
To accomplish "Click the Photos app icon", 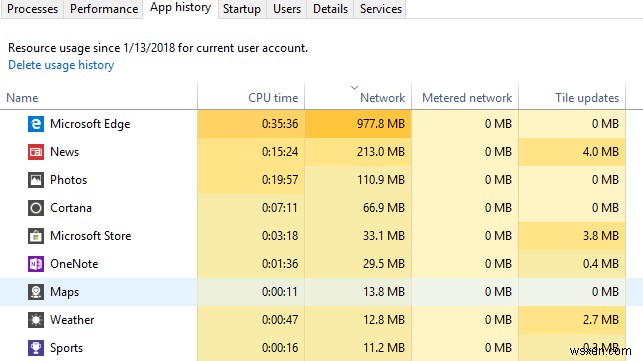I will [36, 180].
